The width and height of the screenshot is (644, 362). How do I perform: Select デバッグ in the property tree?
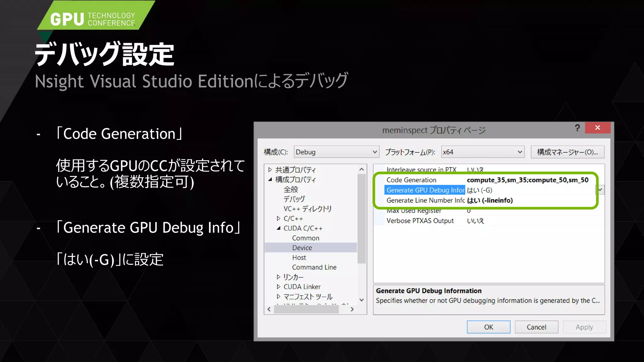294,199
